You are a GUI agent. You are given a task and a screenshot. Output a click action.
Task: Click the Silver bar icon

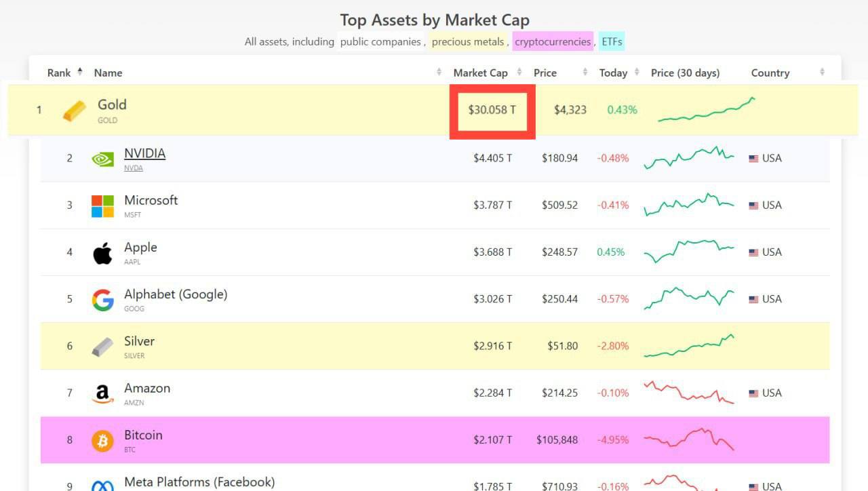point(102,347)
